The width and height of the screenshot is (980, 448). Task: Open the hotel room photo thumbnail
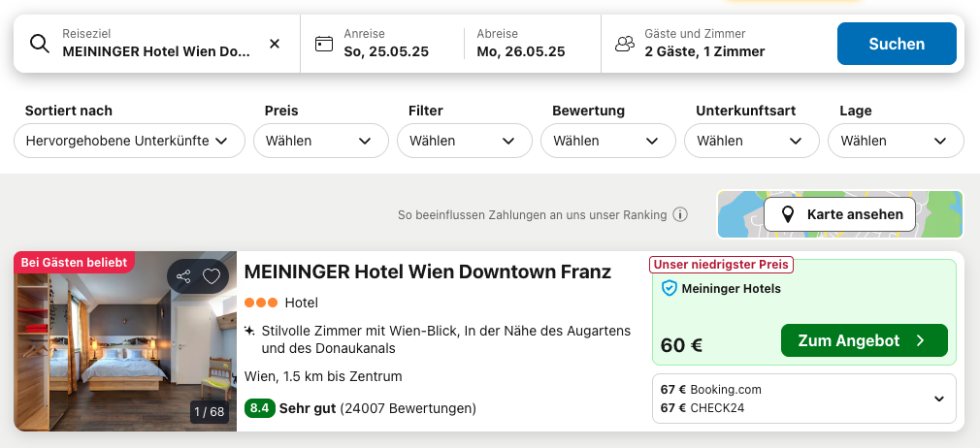coord(125,341)
